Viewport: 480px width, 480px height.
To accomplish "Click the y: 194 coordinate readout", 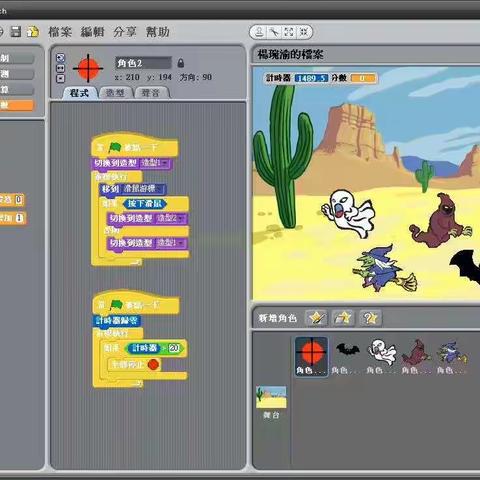I will point(159,77).
